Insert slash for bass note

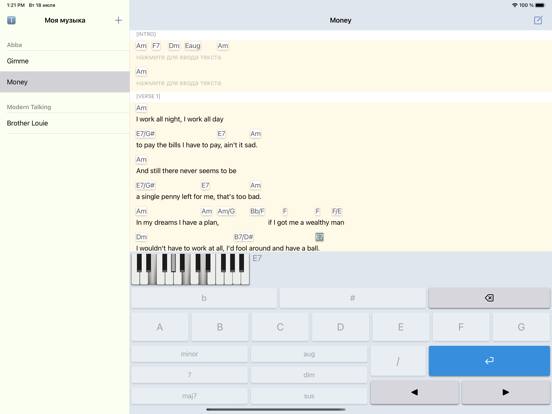click(x=398, y=361)
